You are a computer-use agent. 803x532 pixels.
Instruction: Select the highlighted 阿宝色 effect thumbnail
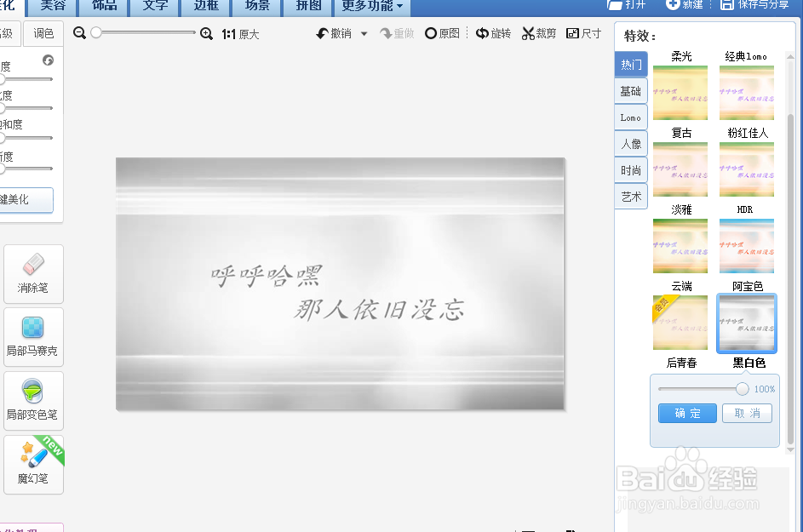coord(747,323)
